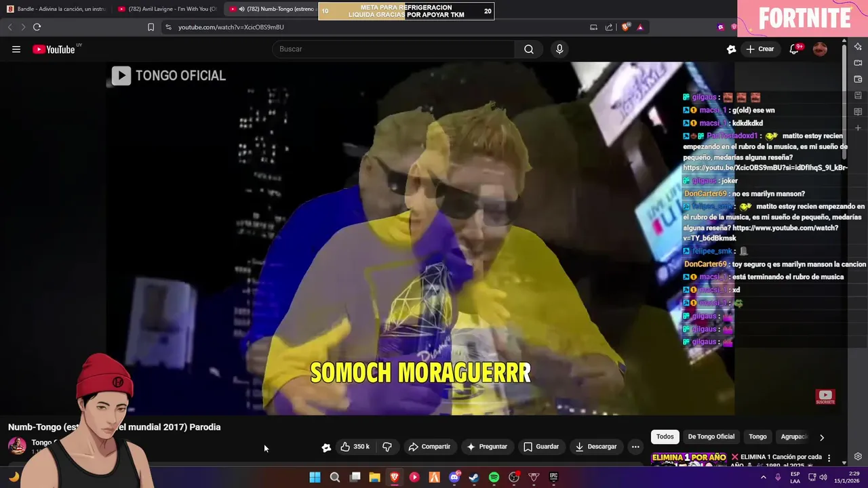
Task: Start voice search with microphone icon
Action: click(559, 49)
